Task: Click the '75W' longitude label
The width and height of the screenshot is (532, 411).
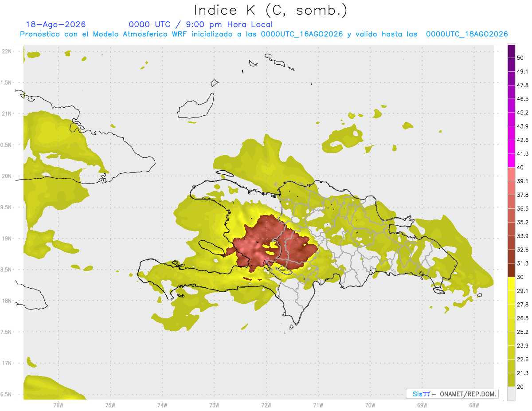Action: pyautogui.click(x=110, y=405)
